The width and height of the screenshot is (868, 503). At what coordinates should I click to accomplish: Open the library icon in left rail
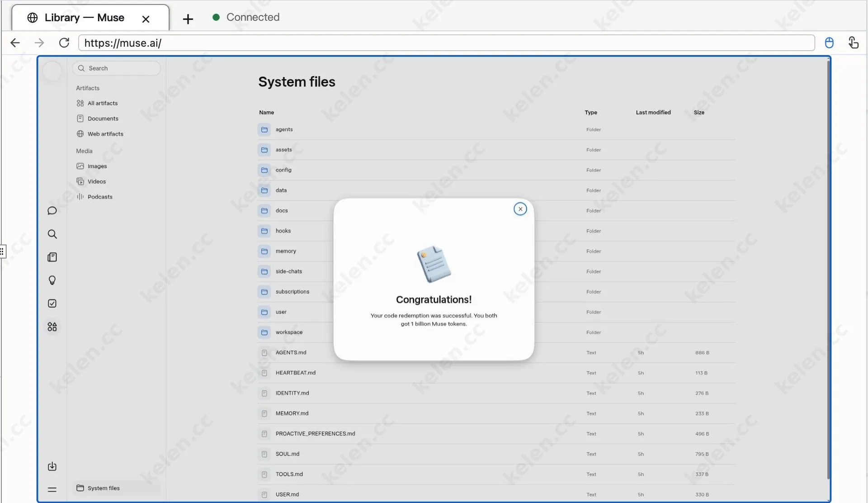click(52, 257)
